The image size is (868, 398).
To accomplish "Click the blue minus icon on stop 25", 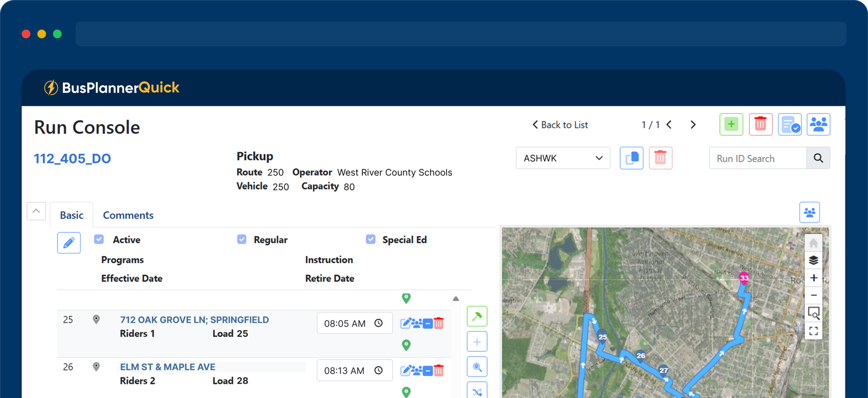I will [x=428, y=324].
